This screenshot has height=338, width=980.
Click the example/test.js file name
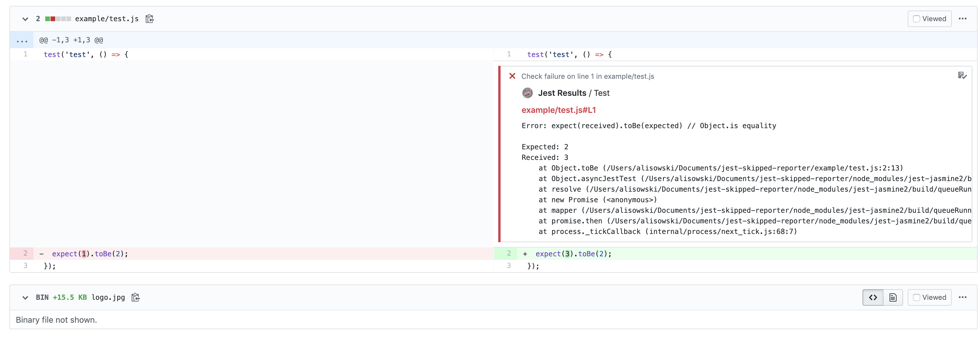coord(107,19)
